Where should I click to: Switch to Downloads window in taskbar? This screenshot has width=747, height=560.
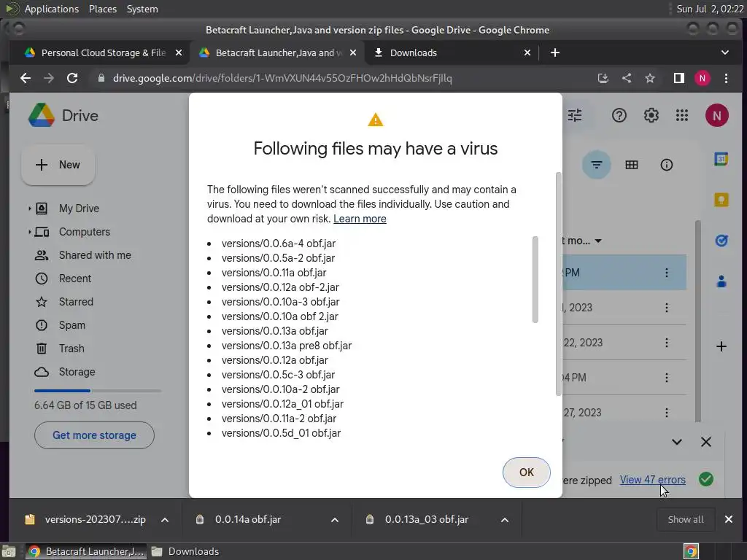click(x=185, y=551)
